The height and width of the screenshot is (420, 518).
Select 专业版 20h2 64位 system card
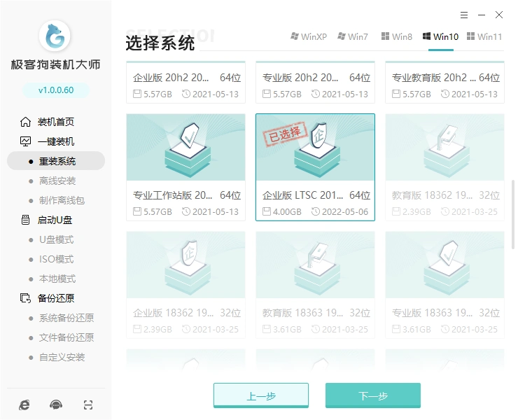315,83
